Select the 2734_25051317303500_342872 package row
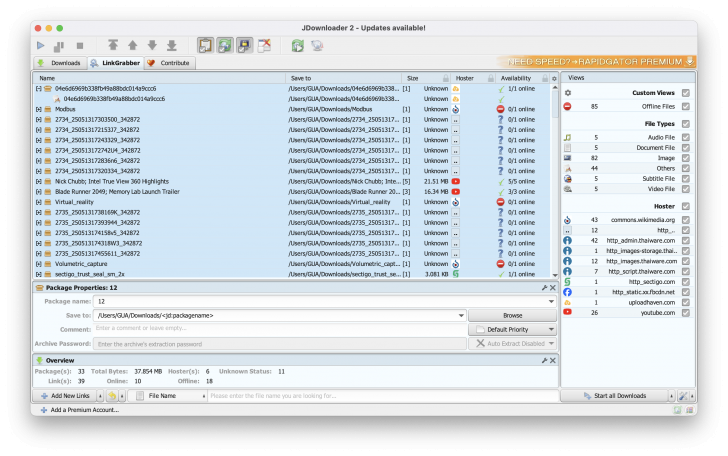Viewport: 728px width, 456px height. tap(292, 120)
